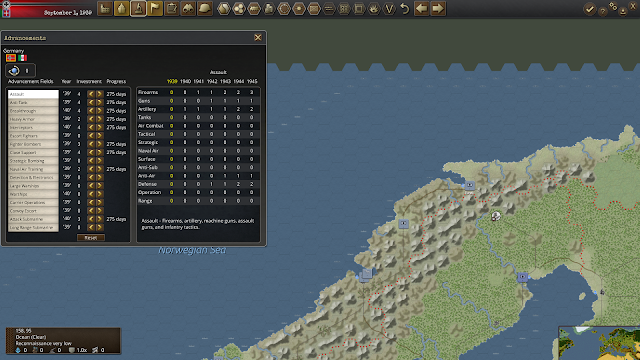640x360 pixels.
Task: Toggle the first hexagon map overlay icon
Action: (223, 9)
